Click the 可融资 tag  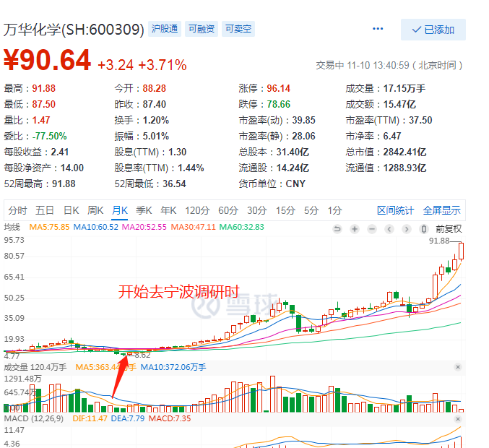(x=201, y=29)
